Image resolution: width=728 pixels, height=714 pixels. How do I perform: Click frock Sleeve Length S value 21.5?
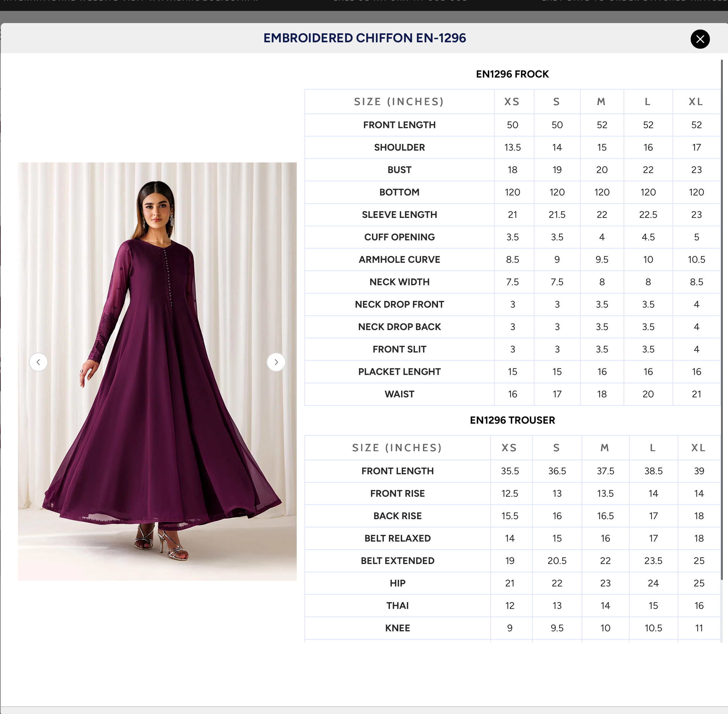pos(557,215)
